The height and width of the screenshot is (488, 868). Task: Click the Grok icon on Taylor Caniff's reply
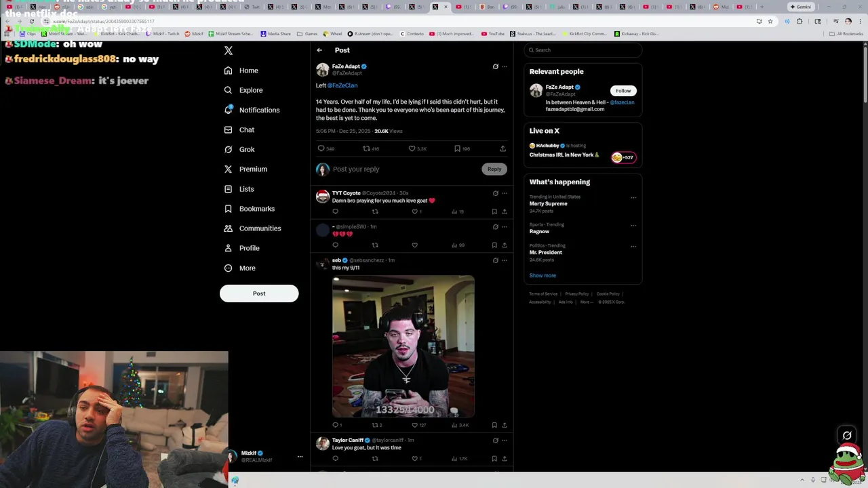click(495, 441)
